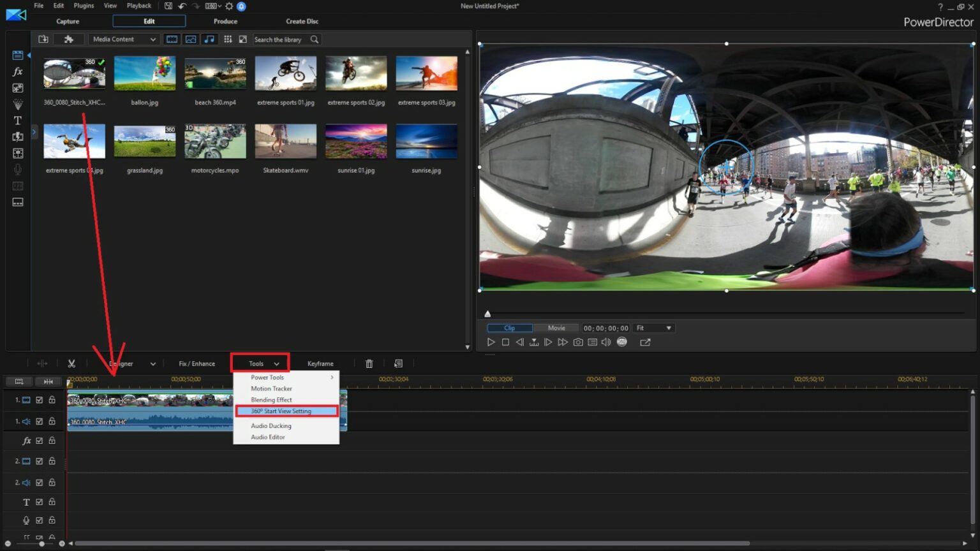Click the import media icon

43,40
